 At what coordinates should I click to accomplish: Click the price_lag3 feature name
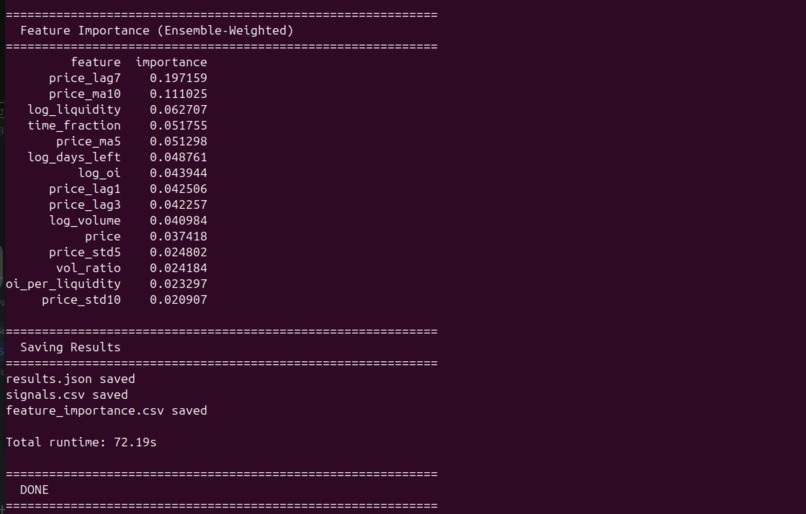(x=85, y=205)
